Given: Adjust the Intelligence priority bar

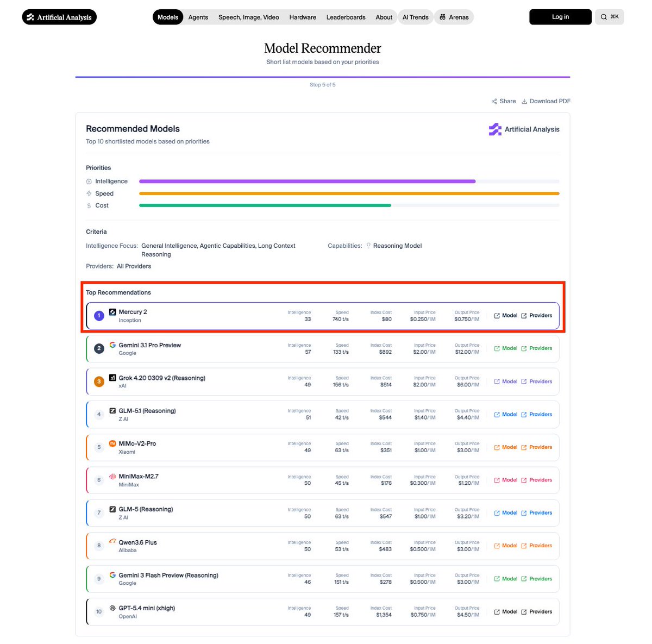Looking at the screenshot, I should [x=349, y=182].
